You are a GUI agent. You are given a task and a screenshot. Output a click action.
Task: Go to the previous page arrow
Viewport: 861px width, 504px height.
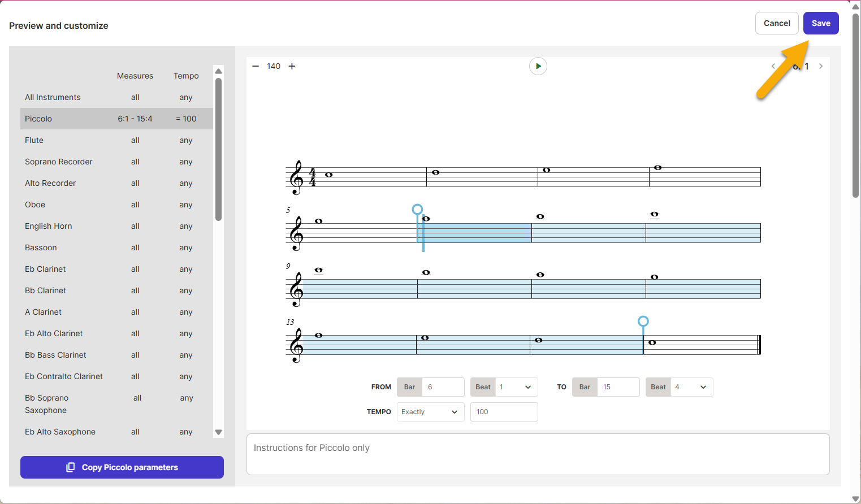(773, 66)
